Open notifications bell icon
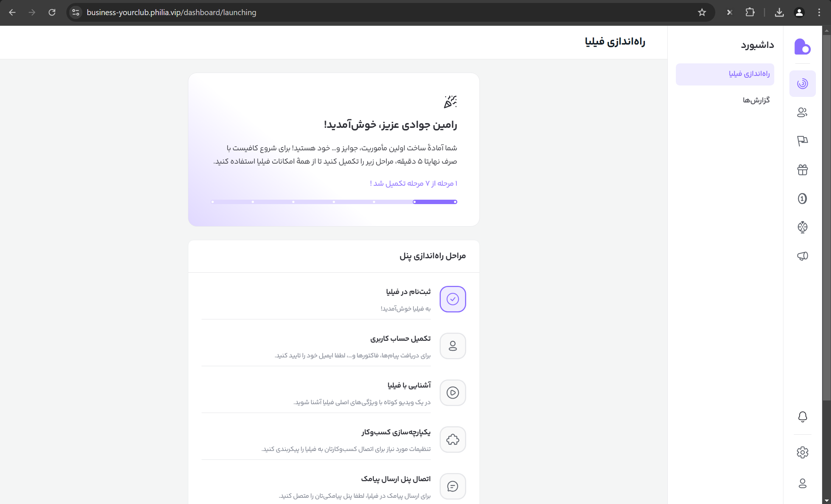The height and width of the screenshot is (504, 831). 802,417
